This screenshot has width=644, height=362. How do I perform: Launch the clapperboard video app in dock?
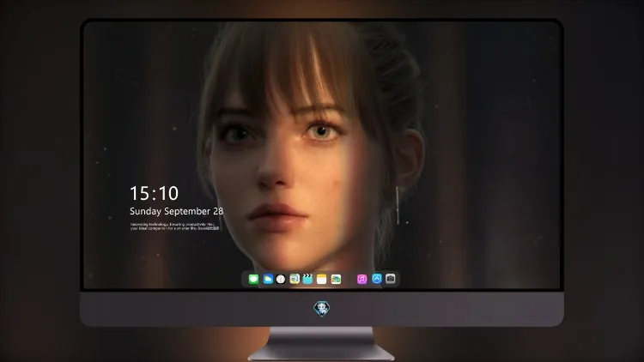coord(307,279)
